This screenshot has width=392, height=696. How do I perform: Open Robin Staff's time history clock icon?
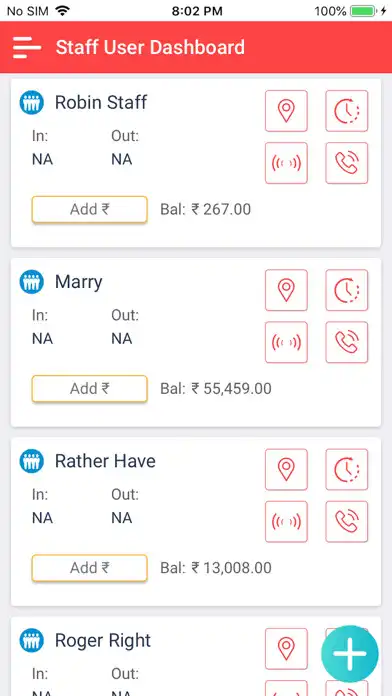pyautogui.click(x=347, y=111)
